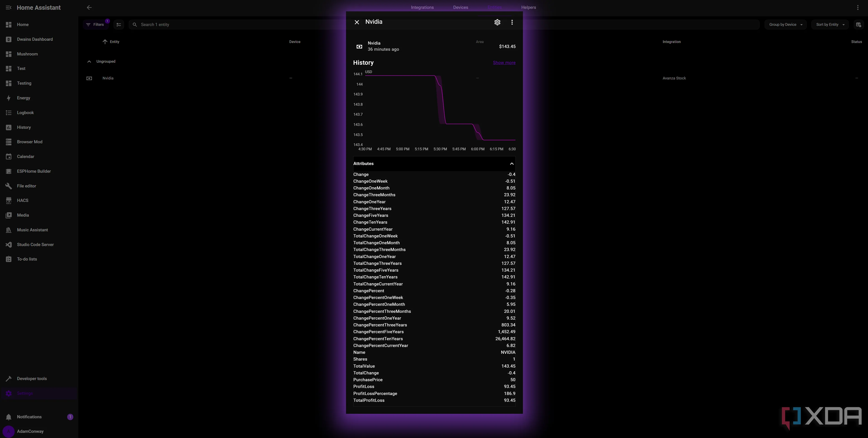Click Avanza Stock integration cell
The height and width of the screenshot is (438, 868).
pos(674,78)
